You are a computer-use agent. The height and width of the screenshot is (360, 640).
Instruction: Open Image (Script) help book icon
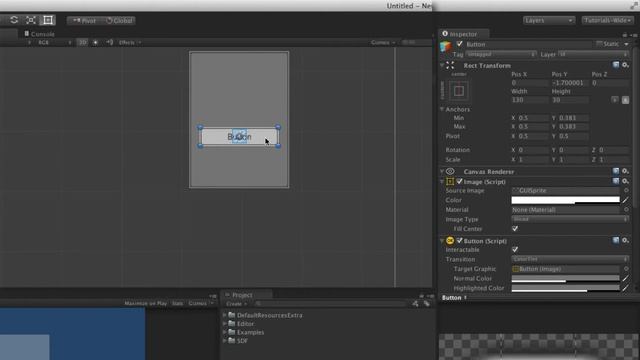point(616,181)
